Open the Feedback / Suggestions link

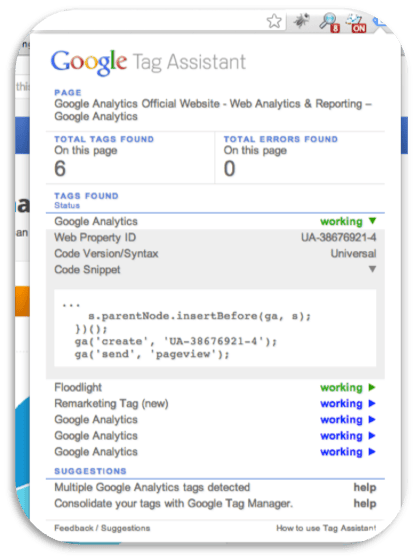tap(102, 528)
